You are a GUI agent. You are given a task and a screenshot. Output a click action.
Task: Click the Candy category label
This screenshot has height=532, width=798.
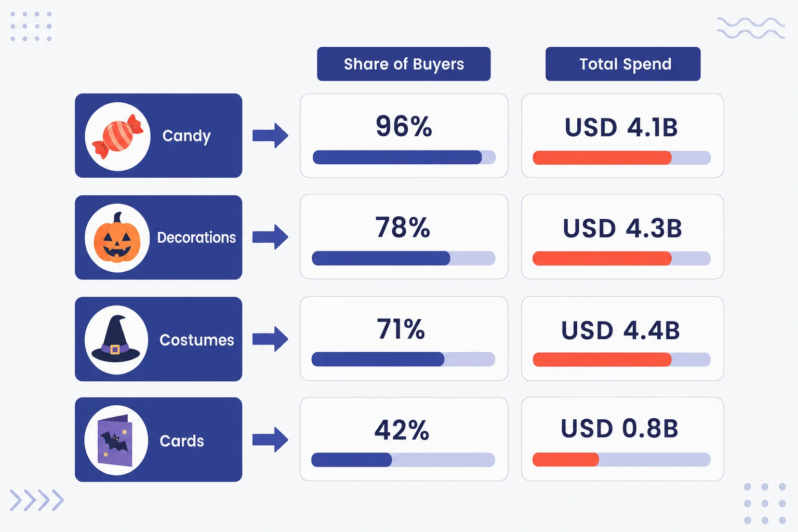[x=187, y=136]
